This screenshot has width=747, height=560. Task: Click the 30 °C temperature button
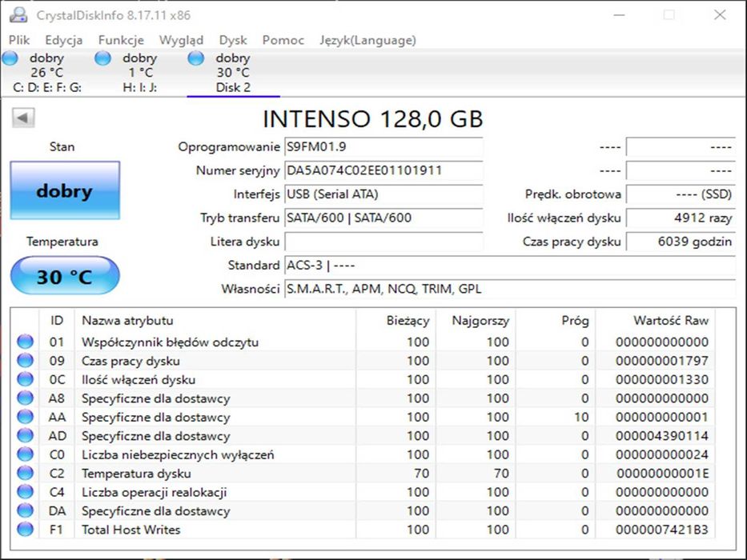(65, 276)
